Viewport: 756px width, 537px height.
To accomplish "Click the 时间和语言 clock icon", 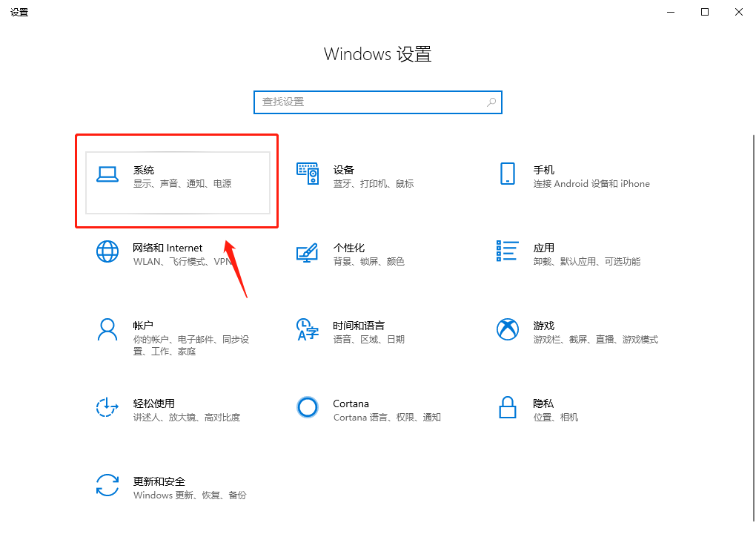I will click(308, 329).
